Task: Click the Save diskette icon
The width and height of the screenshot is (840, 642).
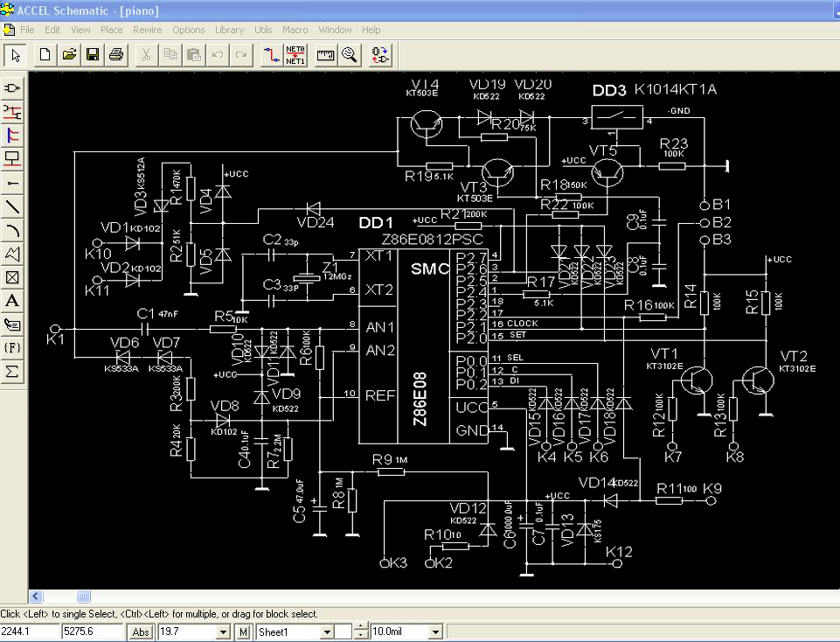Action: coord(93,55)
